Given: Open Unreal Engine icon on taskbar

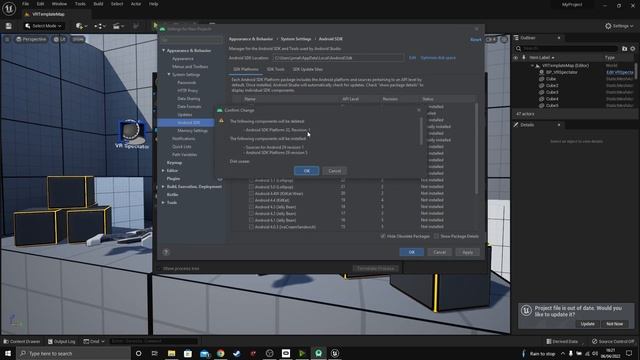Looking at the screenshot, I should point(335,353).
